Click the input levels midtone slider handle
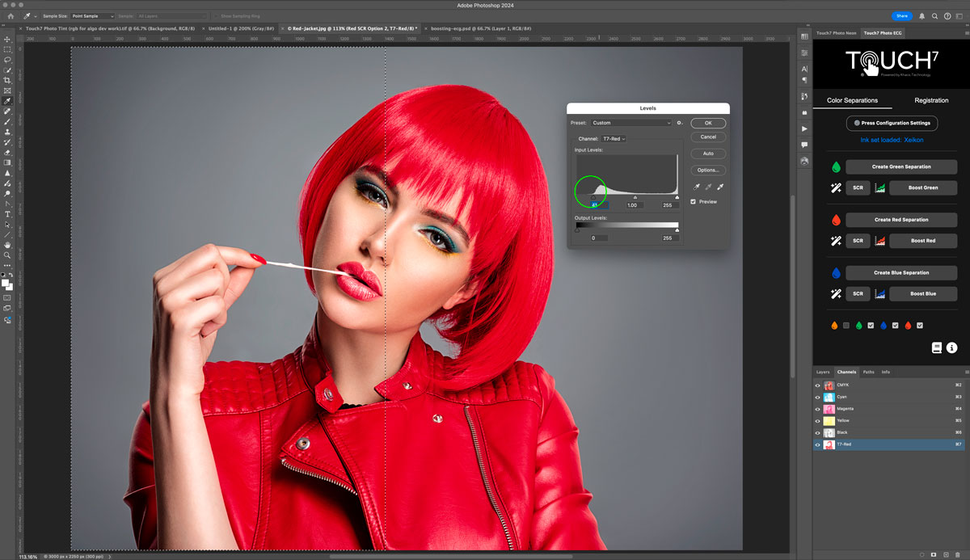The image size is (970, 560). click(x=635, y=196)
